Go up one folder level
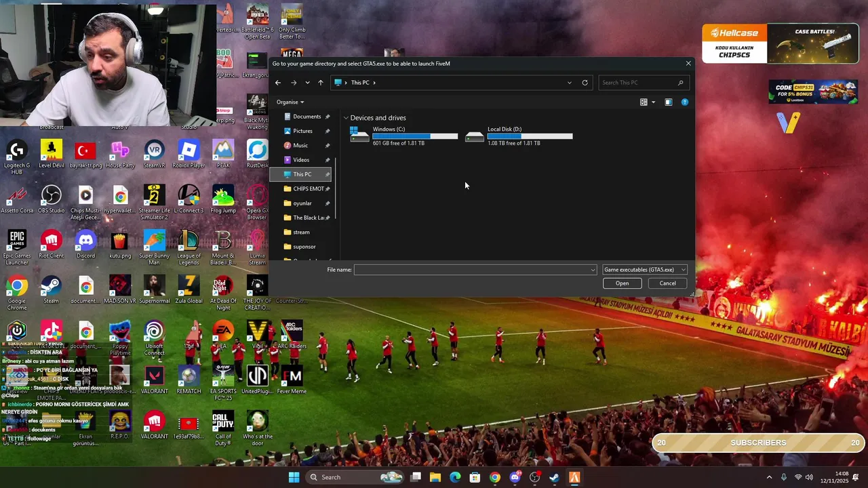 [x=321, y=83]
